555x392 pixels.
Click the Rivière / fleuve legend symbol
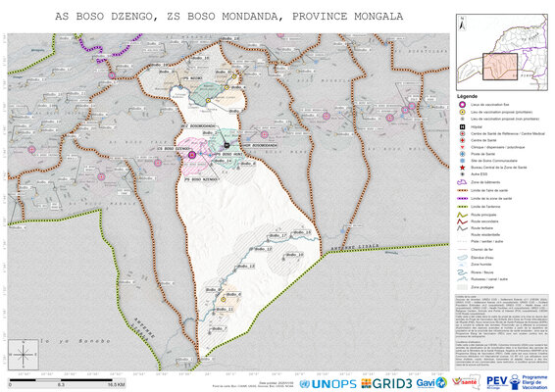(462, 272)
